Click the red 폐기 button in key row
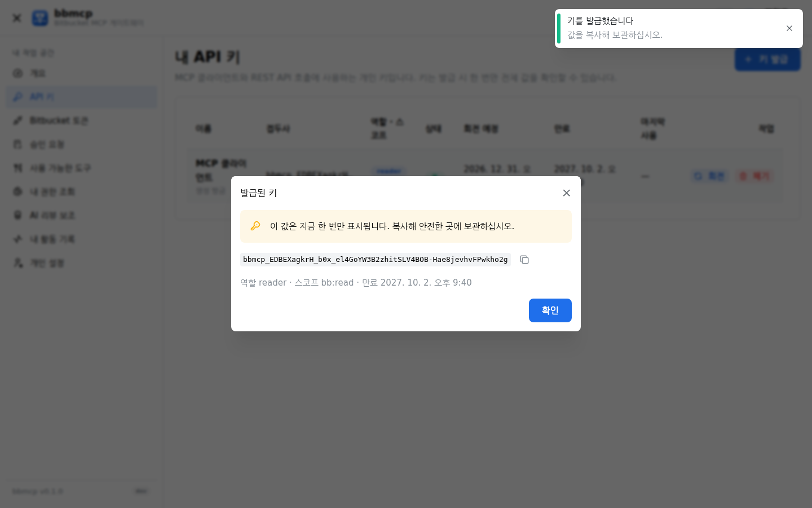The width and height of the screenshot is (812, 508). [754, 176]
